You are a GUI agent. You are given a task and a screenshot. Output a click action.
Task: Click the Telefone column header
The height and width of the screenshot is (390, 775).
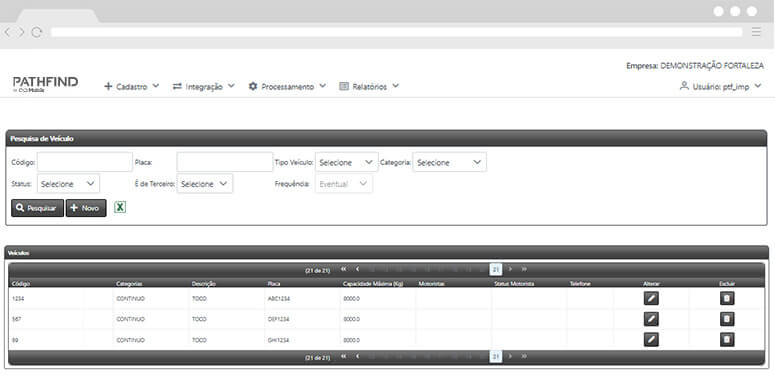pos(580,284)
